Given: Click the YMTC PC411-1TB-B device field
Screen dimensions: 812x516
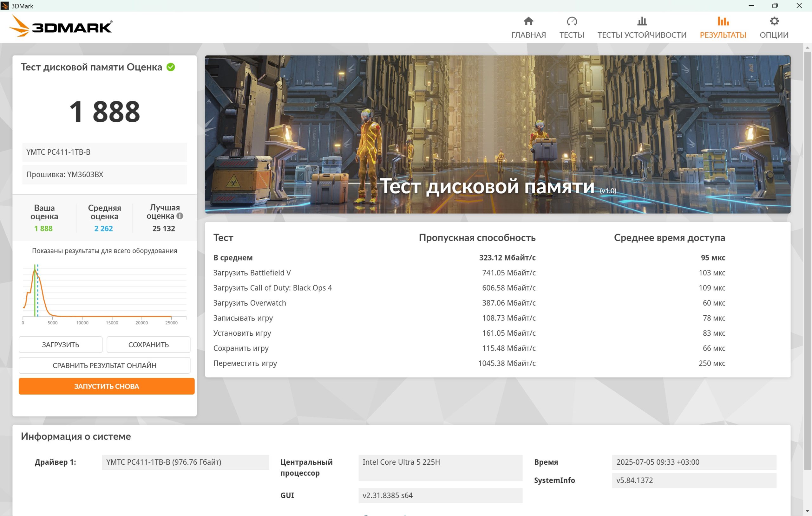Looking at the screenshot, I should tap(105, 152).
